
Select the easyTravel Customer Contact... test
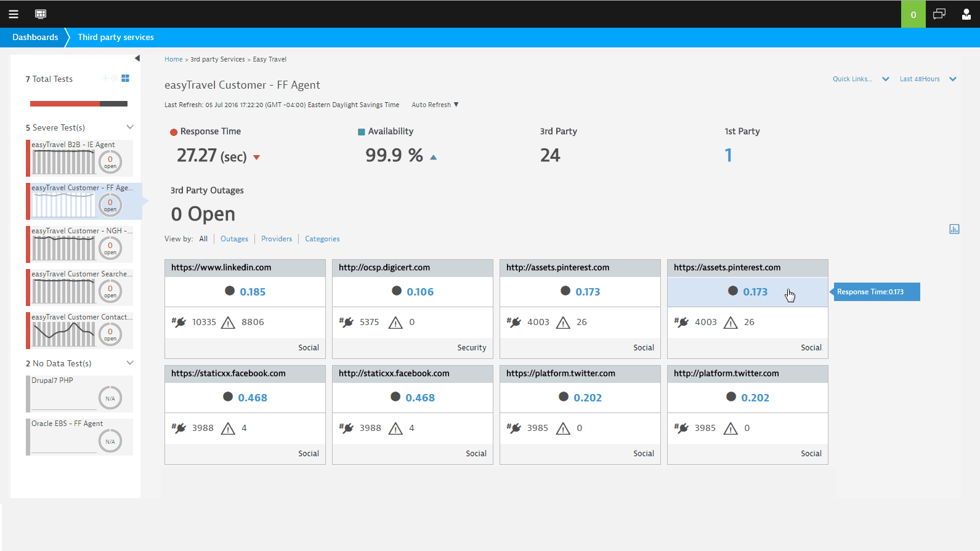coord(79,331)
